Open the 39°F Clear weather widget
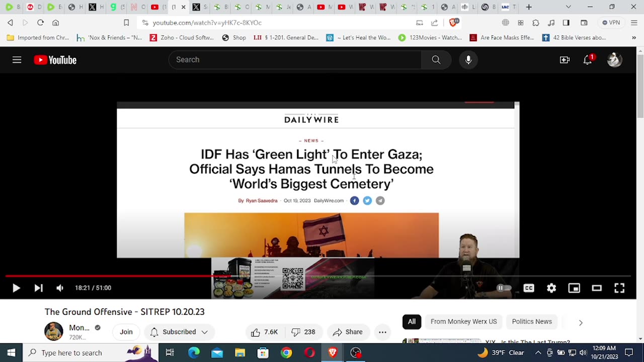This screenshot has height=362, width=644. click(x=501, y=352)
